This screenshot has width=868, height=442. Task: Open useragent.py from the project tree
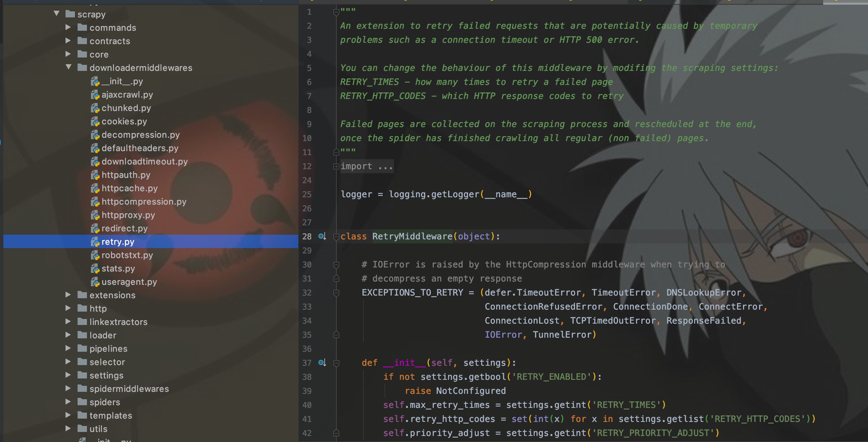129,282
